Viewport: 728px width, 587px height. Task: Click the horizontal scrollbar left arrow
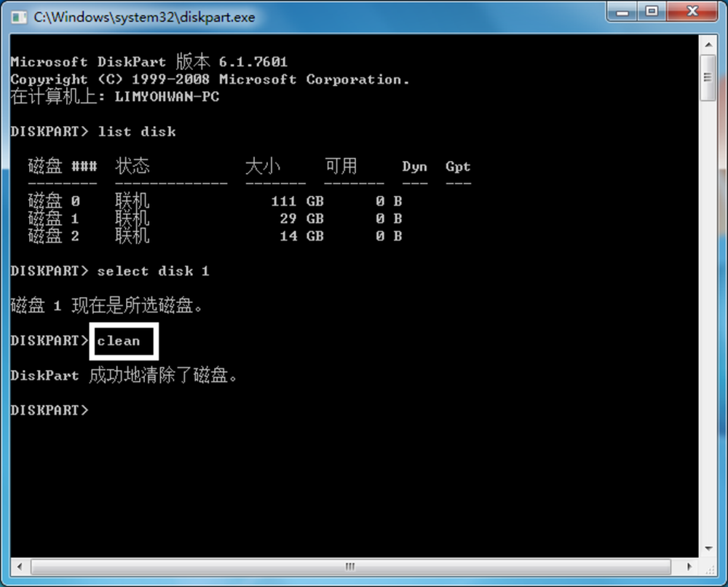[20, 567]
